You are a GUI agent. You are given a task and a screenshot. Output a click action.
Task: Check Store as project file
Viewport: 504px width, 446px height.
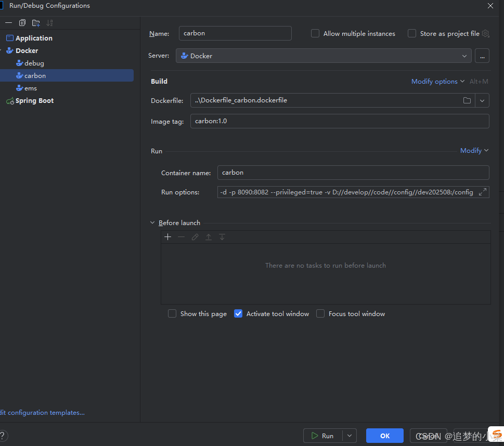click(x=412, y=33)
